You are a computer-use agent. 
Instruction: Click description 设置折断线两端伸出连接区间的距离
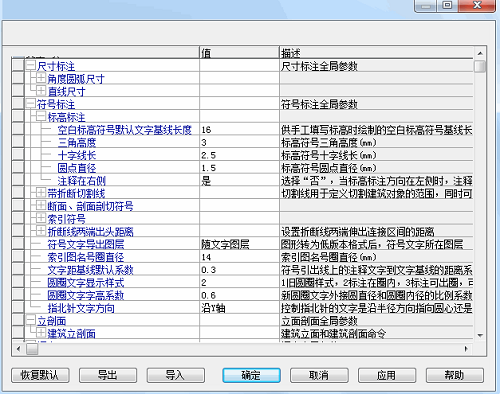[x=357, y=232]
